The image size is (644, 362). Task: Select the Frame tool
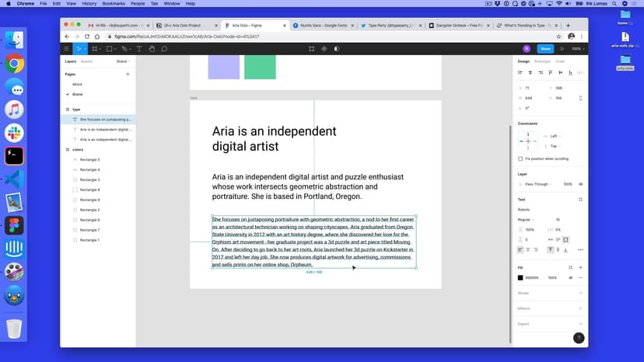[95, 48]
